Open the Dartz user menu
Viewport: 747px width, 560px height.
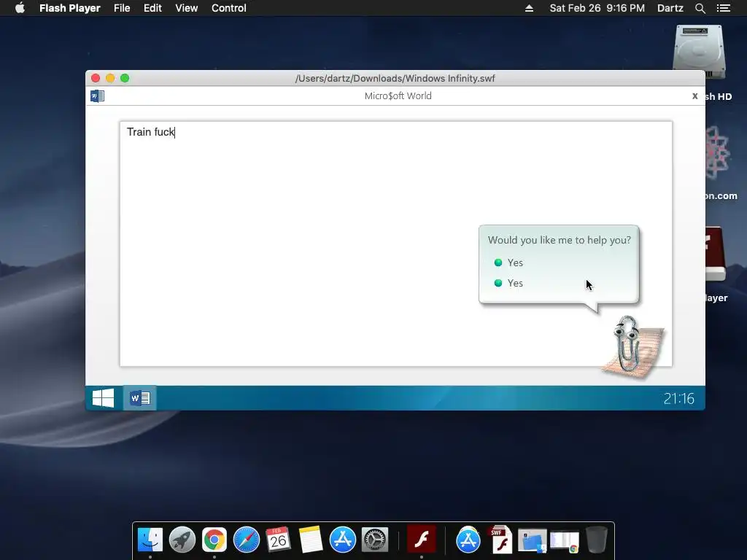(670, 8)
